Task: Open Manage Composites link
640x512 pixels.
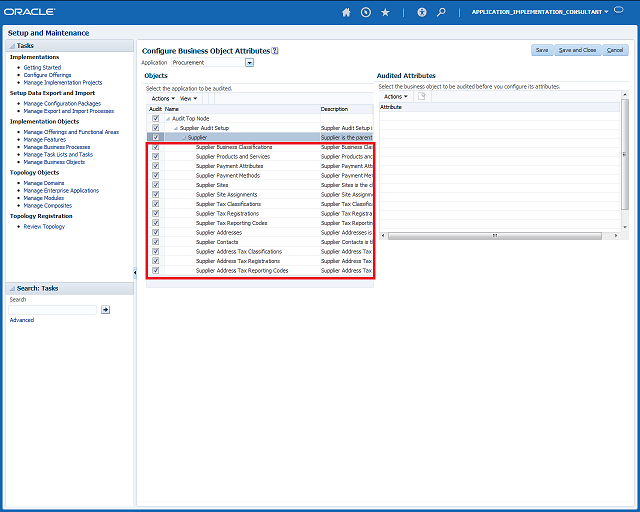Action: tap(47, 206)
